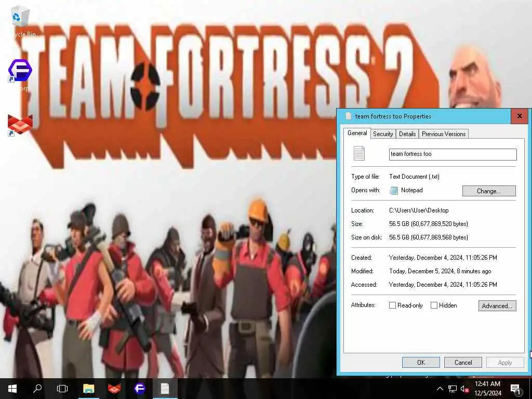Switch to the Details tab
Viewport: 532px width, 399px height.
tap(407, 134)
